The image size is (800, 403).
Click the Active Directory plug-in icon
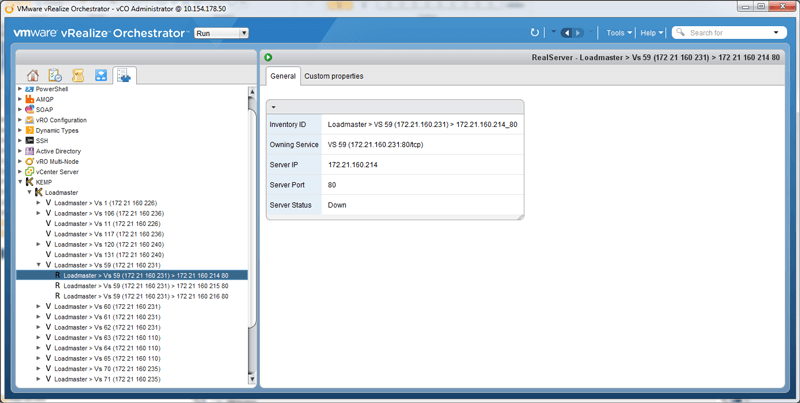click(30, 151)
